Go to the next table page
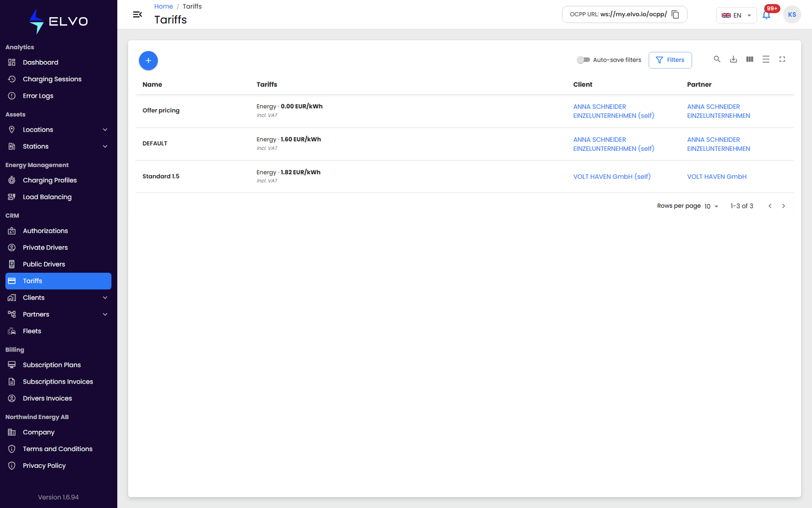Screen dimensions: 812x508 (x=784, y=206)
